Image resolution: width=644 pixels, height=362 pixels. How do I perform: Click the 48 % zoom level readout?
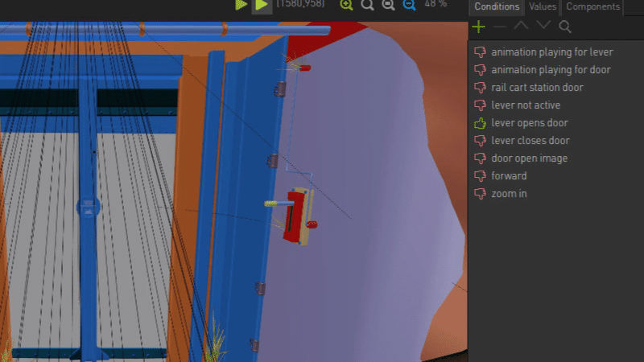tap(436, 4)
